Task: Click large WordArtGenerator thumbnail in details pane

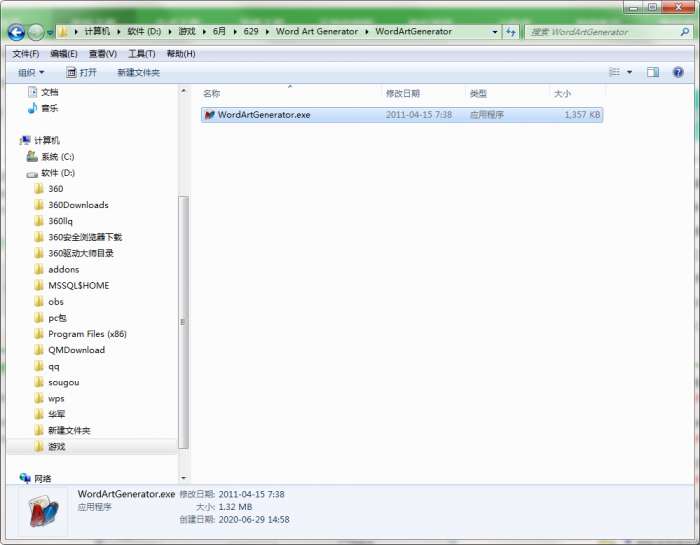Action: [x=43, y=512]
